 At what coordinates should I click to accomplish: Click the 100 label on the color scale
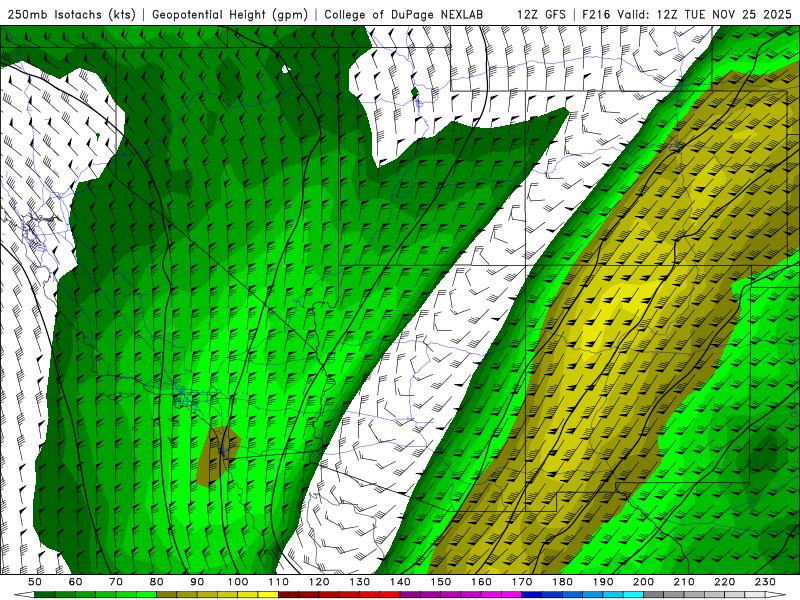[238, 582]
